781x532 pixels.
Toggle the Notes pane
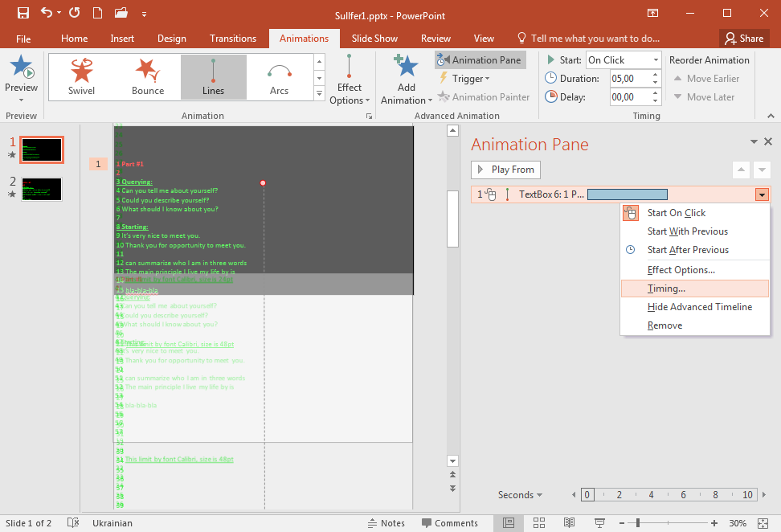click(x=386, y=523)
